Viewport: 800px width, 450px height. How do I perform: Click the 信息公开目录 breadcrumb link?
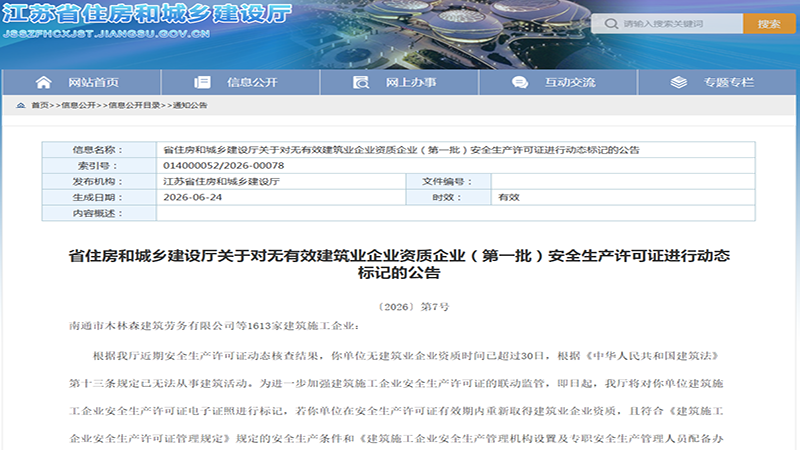tap(134, 105)
